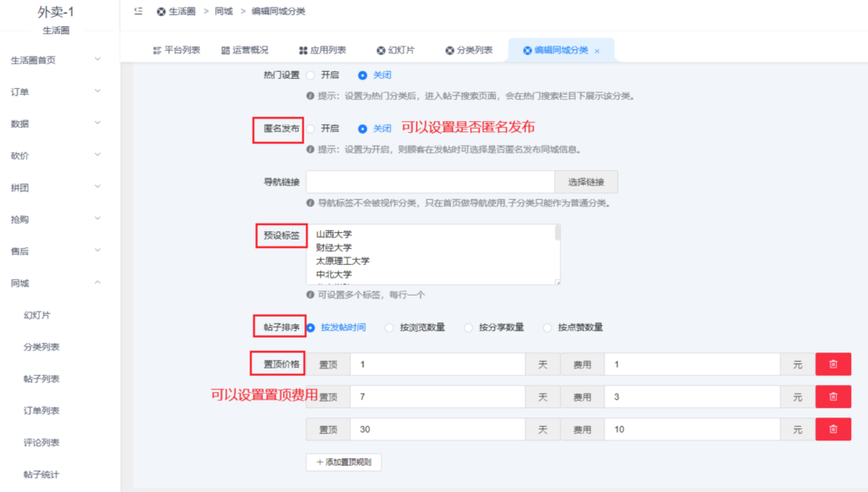Click the 选择链接 button
The height and width of the screenshot is (492, 868).
[588, 181]
